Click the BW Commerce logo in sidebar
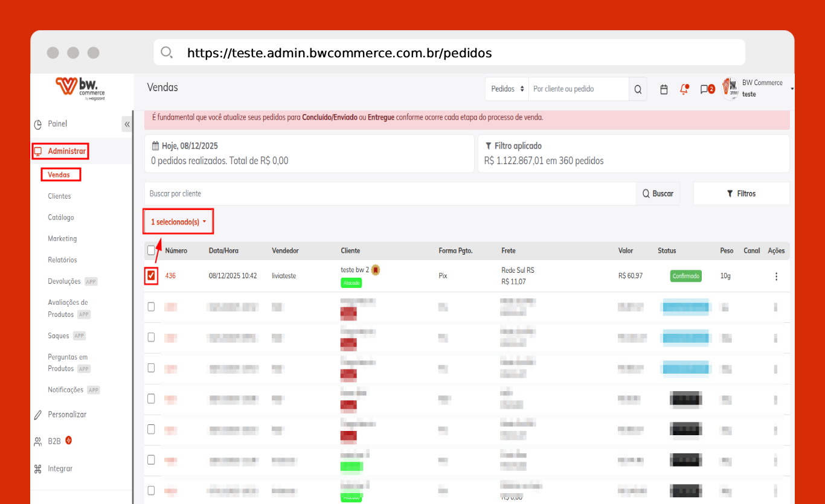The height and width of the screenshot is (504, 825). [x=80, y=88]
